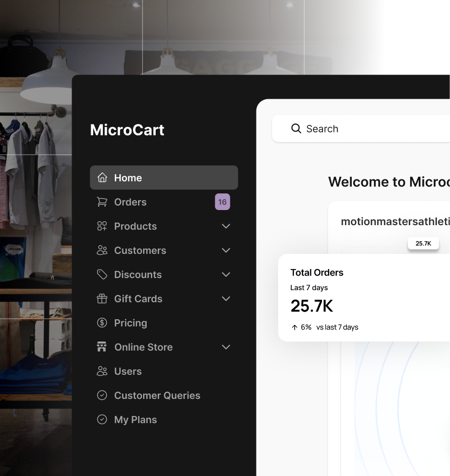The width and height of the screenshot is (450, 476).
Task: Click the Pricing dollar coin icon
Action: click(102, 323)
